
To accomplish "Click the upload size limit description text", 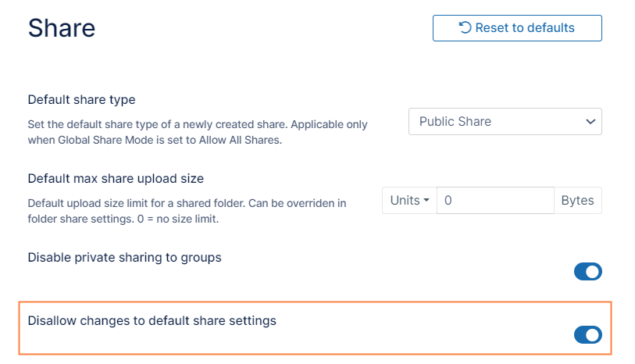I will click(186, 211).
